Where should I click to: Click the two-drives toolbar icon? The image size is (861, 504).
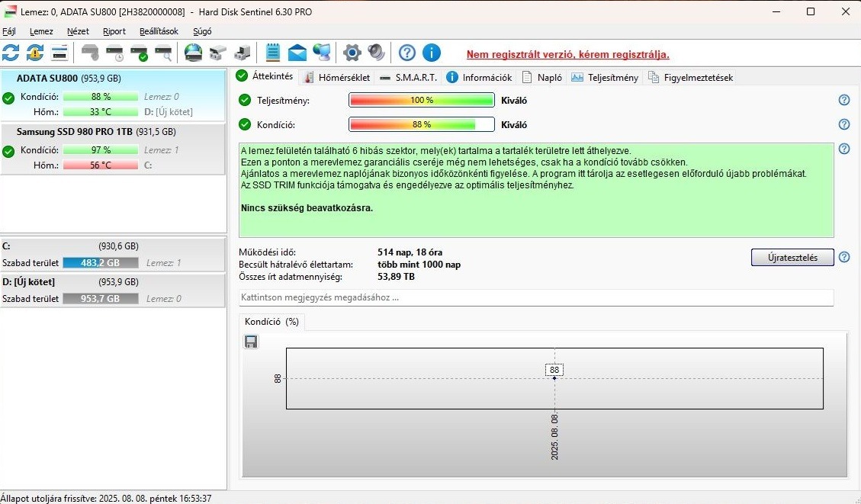tap(218, 53)
